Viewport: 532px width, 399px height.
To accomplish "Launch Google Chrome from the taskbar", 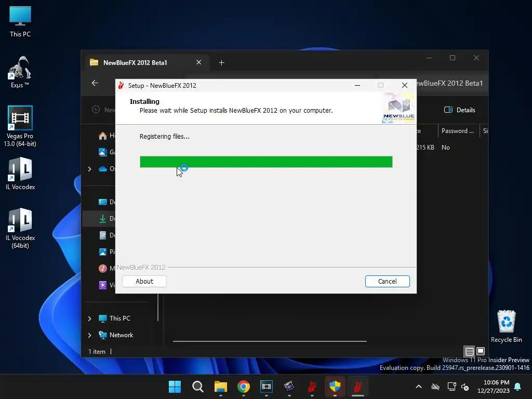I will (244, 387).
